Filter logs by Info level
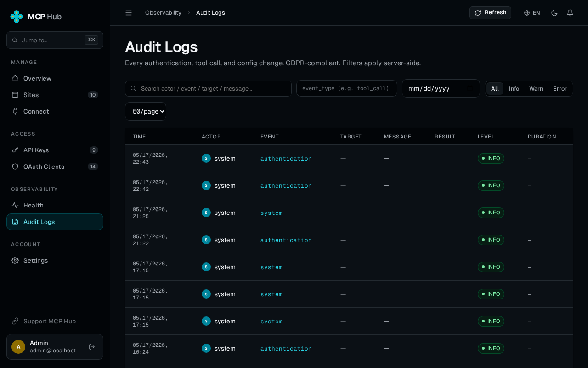 514,88
